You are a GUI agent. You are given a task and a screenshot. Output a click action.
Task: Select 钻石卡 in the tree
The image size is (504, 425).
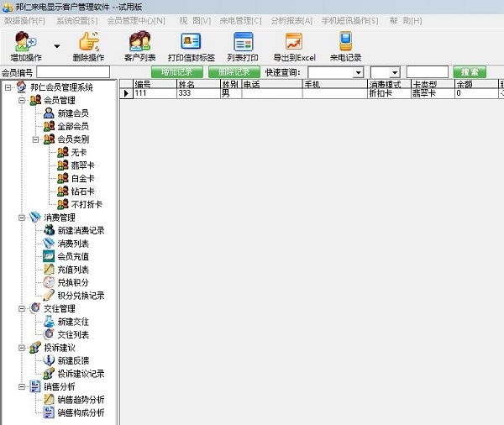click(82, 192)
